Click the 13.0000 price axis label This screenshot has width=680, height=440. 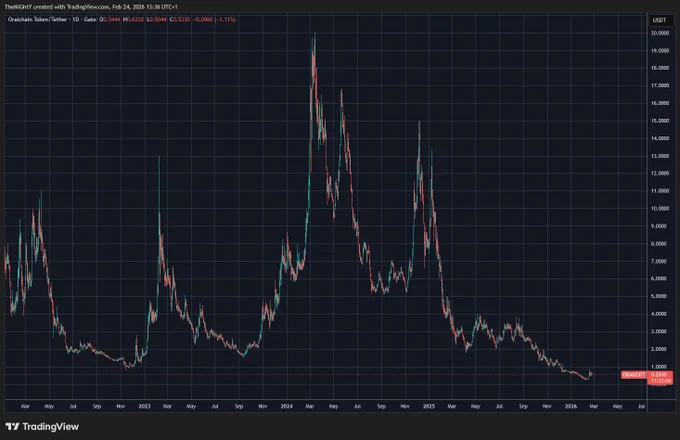coord(660,156)
